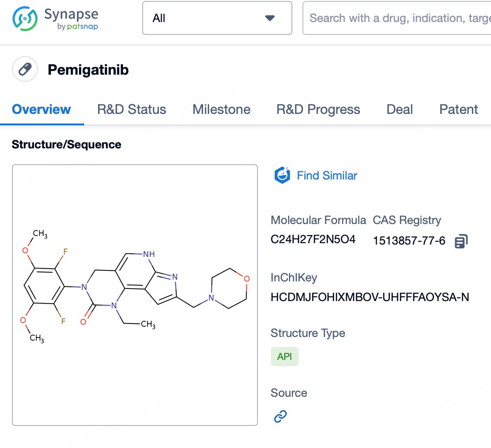
Task: Expand the All category dropdown
Action: pos(217,18)
